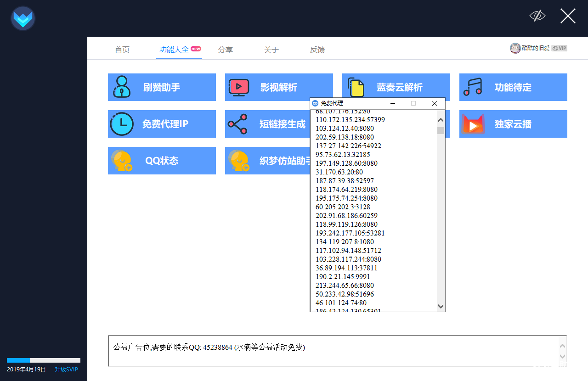Select proxy 103.124.12.40:8080

tap(345, 129)
